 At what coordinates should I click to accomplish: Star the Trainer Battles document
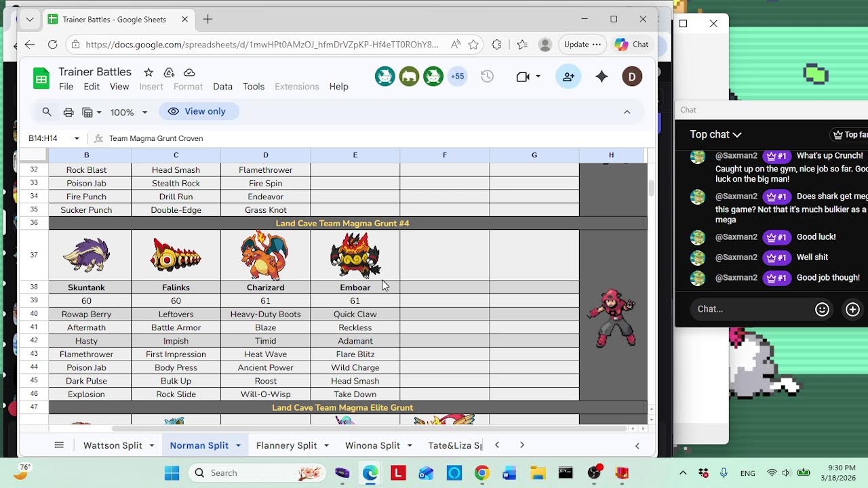pyautogui.click(x=149, y=72)
